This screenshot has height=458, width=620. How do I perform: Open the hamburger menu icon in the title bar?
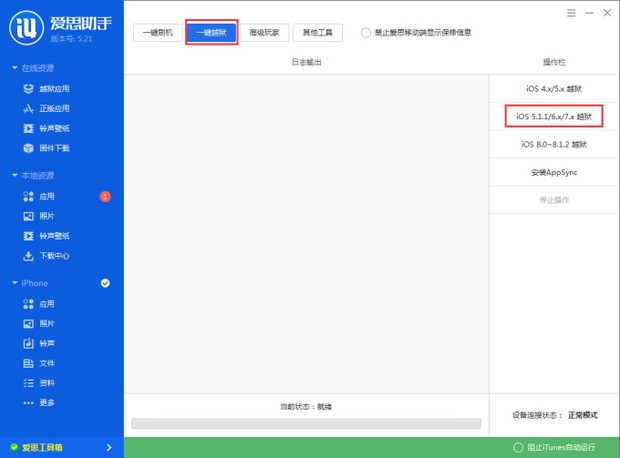click(x=571, y=13)
